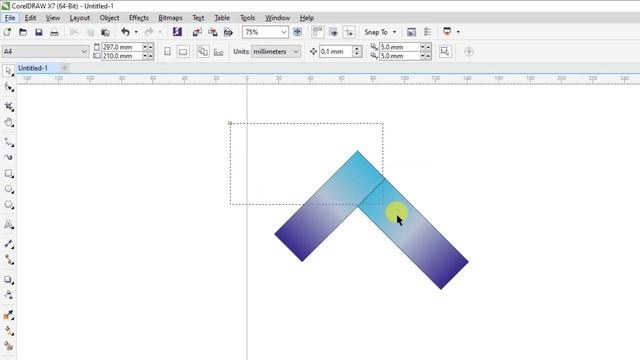Image resolution: width=640 pixels, height=360 pixels.
Task: Add a new document tab with plus
Action: (64, 68)
